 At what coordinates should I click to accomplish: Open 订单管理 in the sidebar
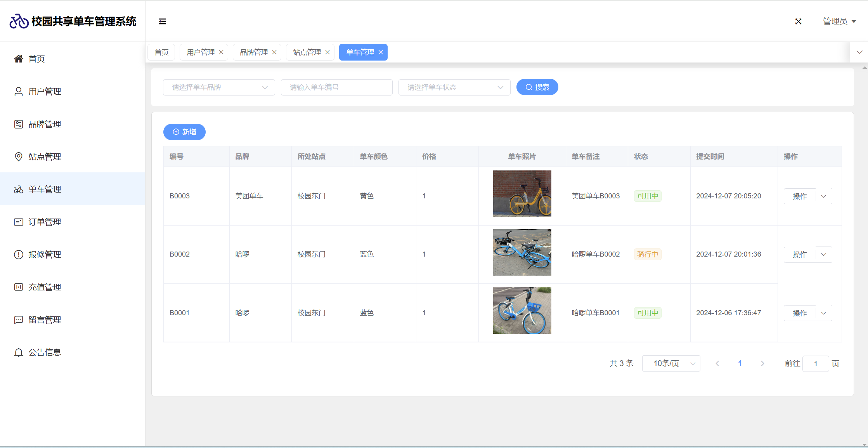pyautogui.click(x=45, y=222)
